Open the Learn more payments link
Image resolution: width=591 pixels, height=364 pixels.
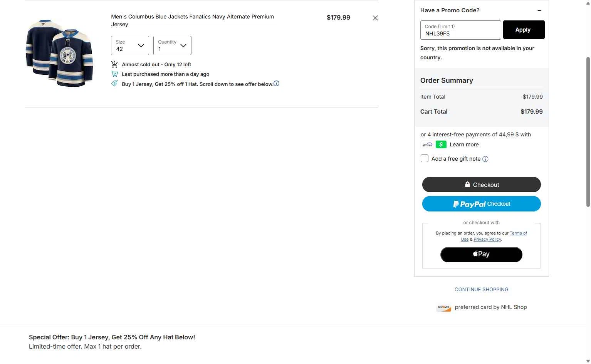(x=464, y=144)
